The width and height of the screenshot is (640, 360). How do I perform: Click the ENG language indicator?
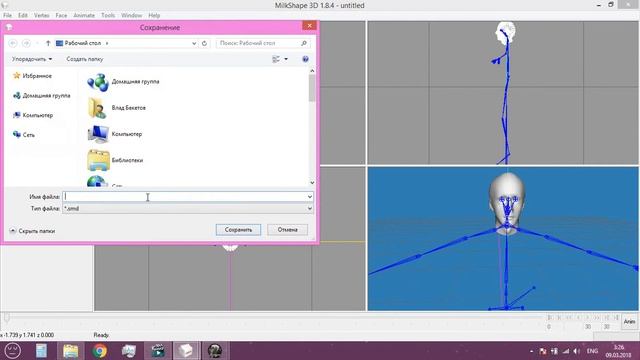592,351
